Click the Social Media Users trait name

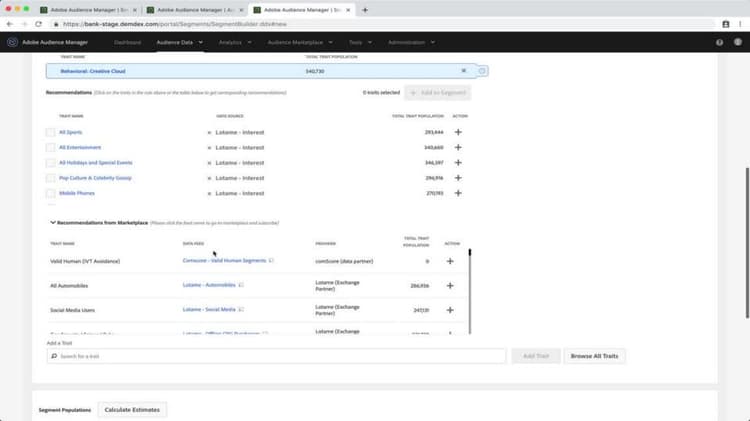(72, 310)
